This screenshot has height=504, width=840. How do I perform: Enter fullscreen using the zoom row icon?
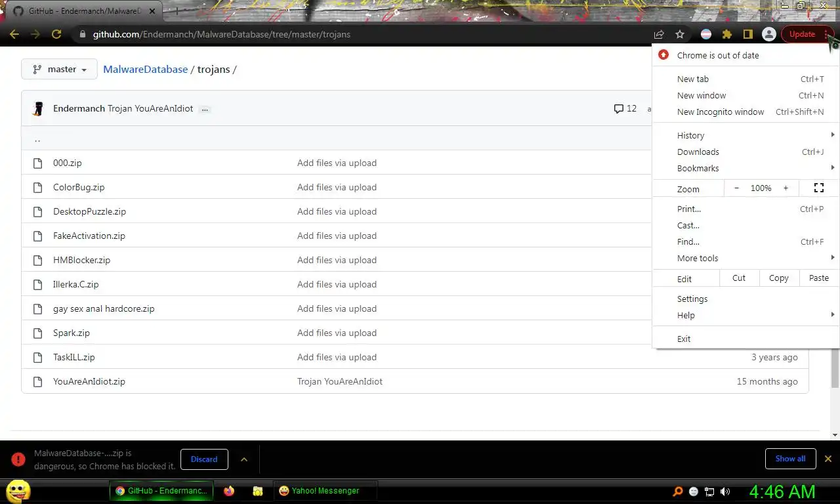coord(819,188)
